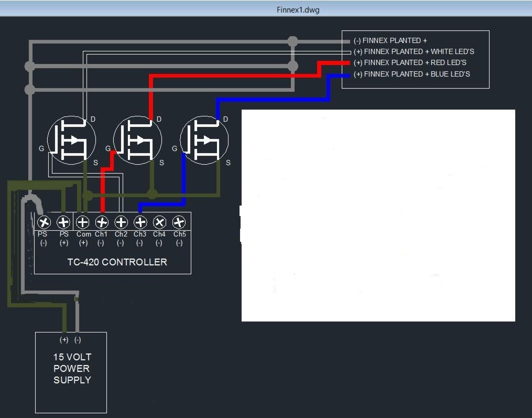Select the D label of the red-wired MOSFET
This screenshot has height=418, width=532.
coord(159,119)
